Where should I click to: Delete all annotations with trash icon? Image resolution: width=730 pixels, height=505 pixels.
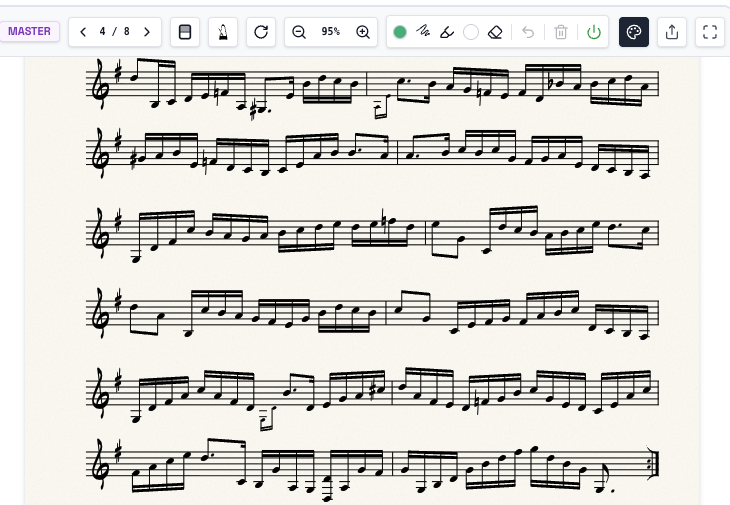tap(561, 32)
